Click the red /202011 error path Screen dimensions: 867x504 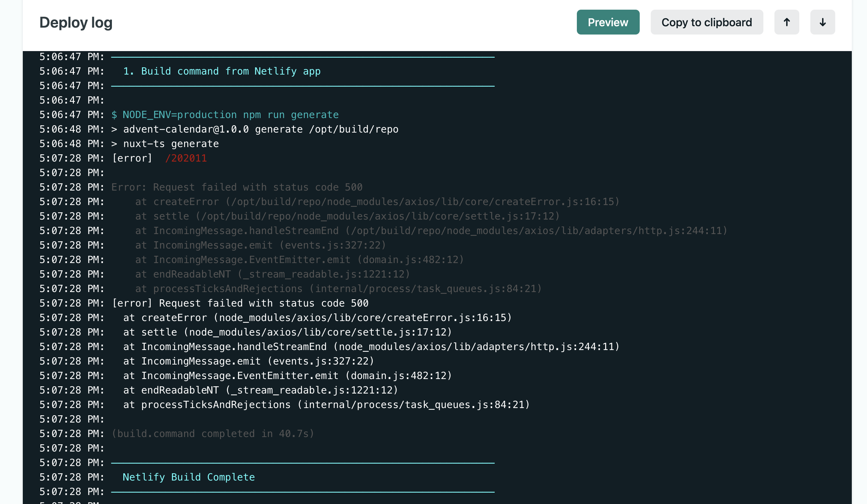[x=186, y=158]
